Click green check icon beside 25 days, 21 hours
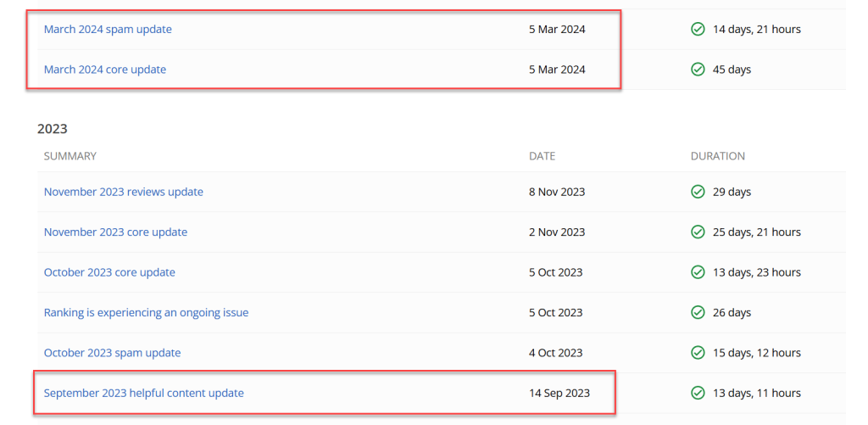This screenshot has height=425, width=868. coord(698,232)
